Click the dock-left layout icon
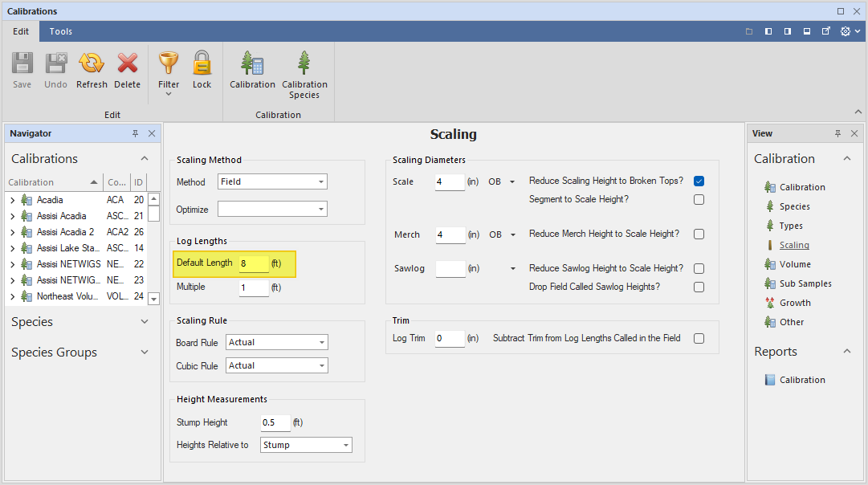This screenshot has width=868, height=485. (x=768, y=31)
